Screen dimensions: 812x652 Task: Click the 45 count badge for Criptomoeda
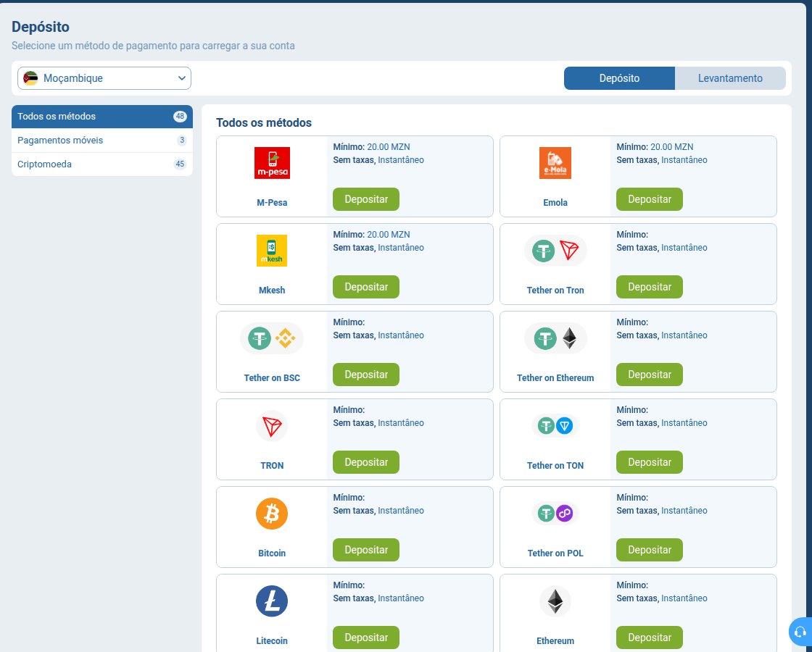180,164
